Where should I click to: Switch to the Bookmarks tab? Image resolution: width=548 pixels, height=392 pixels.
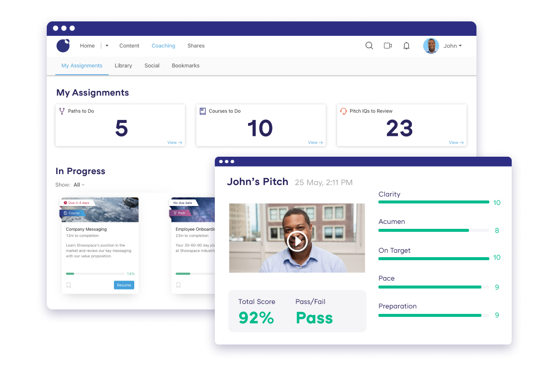pos(185,66)
